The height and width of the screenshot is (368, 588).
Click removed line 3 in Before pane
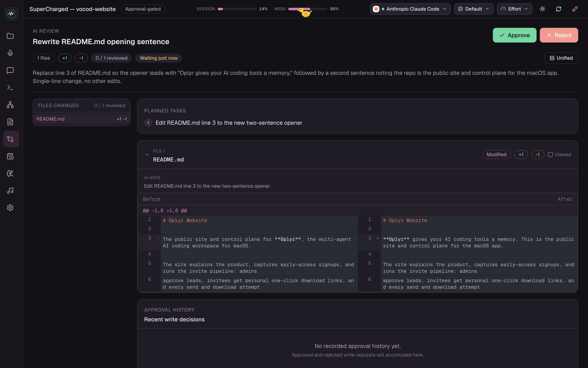pos(248,243)
